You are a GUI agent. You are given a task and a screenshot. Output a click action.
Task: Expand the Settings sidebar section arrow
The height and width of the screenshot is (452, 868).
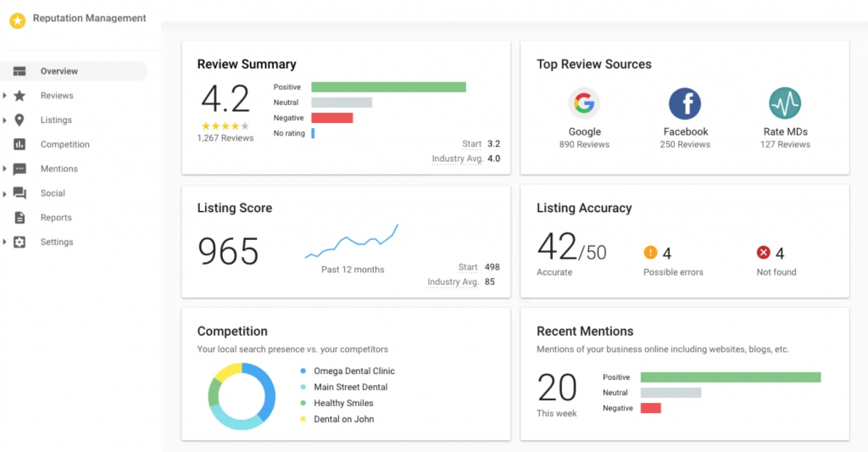click(x=5, y=243)
